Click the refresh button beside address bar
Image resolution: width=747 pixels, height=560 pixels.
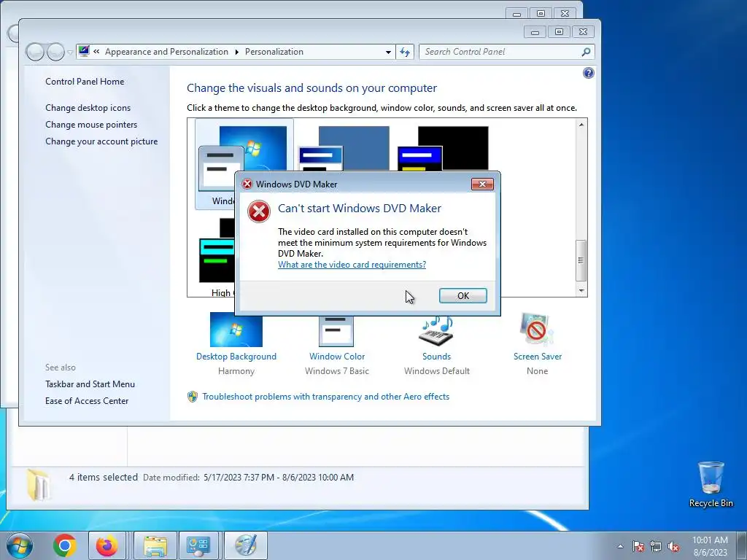(x=405, y=52)
